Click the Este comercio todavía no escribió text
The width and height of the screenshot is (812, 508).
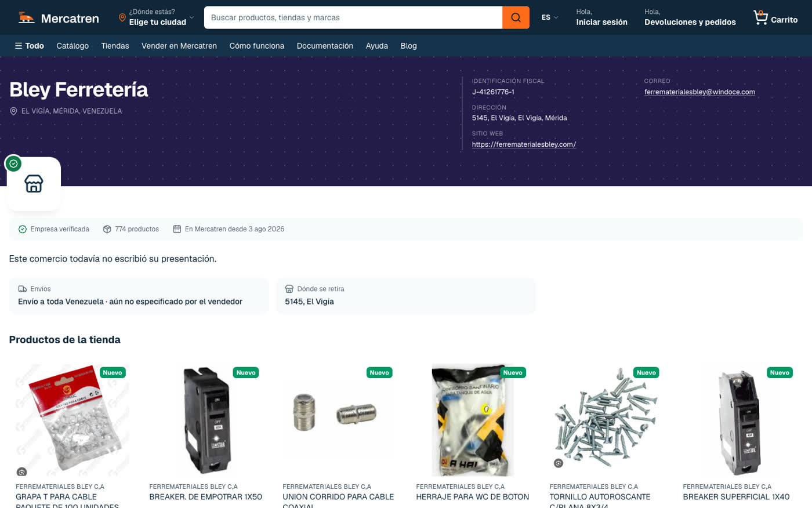coord(113,259)
